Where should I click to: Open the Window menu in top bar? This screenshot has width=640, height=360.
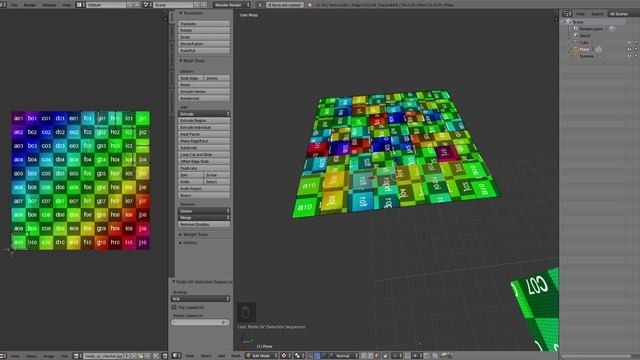pyautogui.click(x=49, y=5)
